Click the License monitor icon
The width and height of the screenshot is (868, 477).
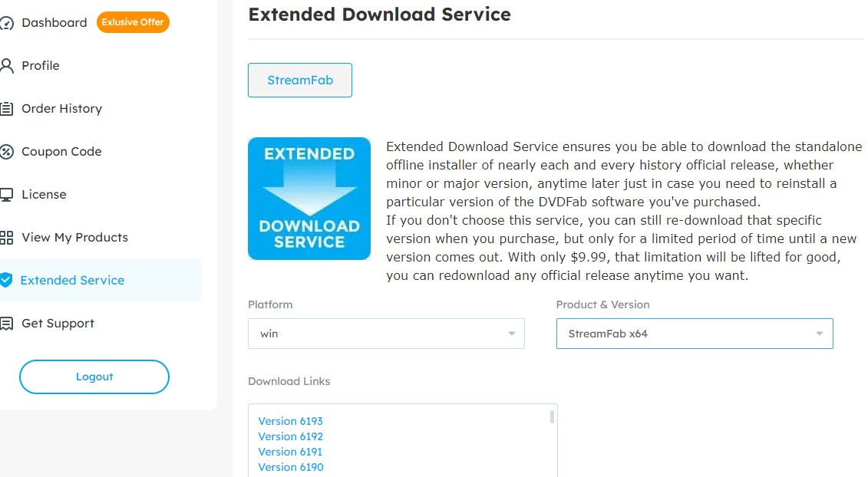(7, 195)
